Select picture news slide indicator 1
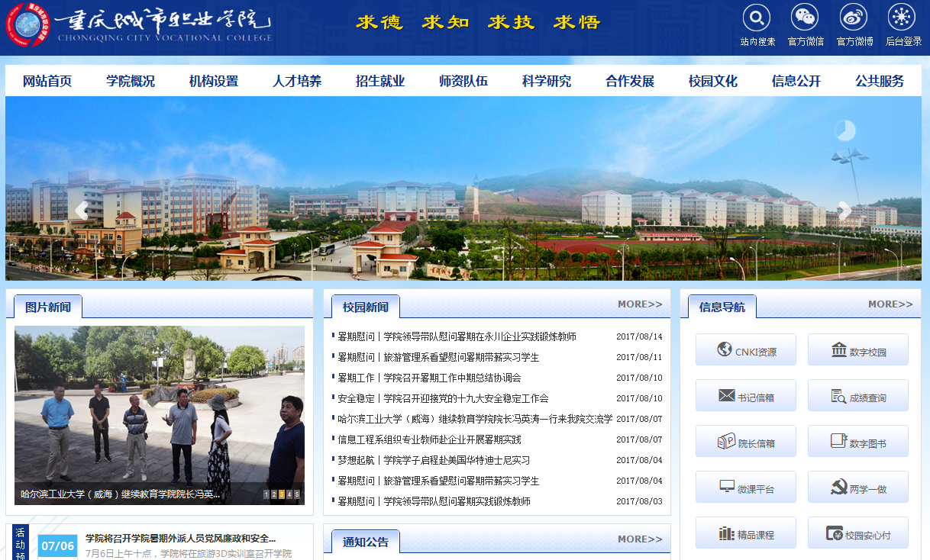This screenshot has height=560, width=930. click(266, 494)
